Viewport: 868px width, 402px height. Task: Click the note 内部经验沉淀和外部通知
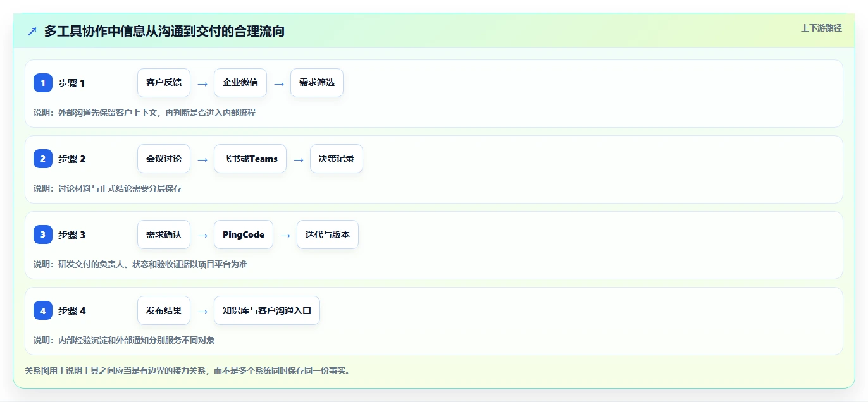124,340
